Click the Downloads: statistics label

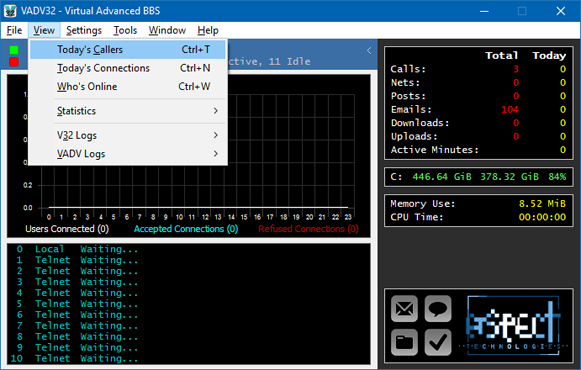(420, 123)
